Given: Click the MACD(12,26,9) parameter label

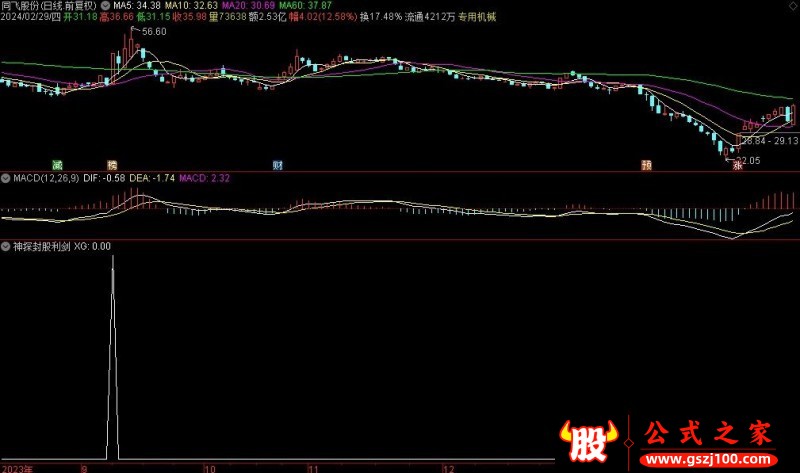Looking at the screenshot, I should [47, 177].
